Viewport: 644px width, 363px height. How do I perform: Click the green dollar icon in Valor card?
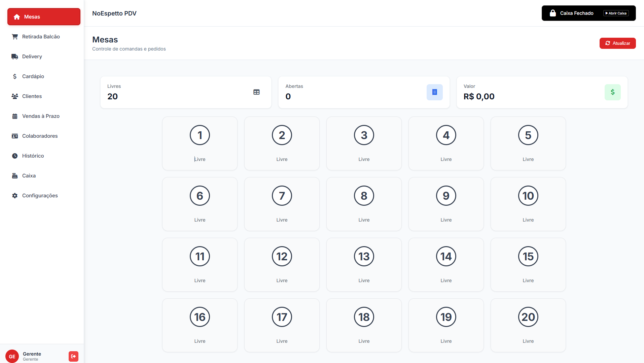(x=612, y=92)
